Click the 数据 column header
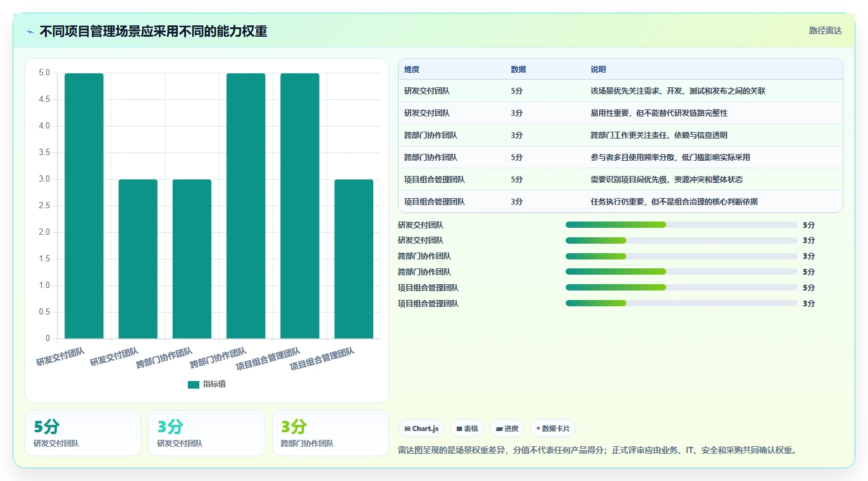The width and height of the screenshot is (868, 481). [518, 70]
